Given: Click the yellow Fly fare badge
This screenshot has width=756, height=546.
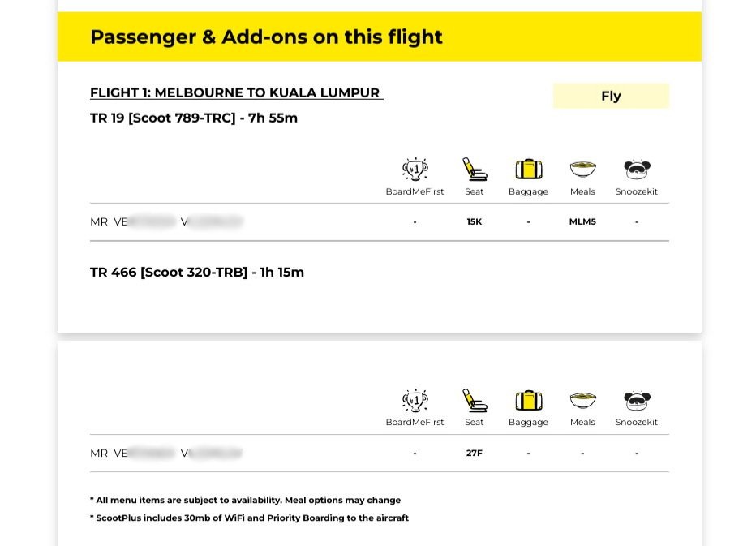Looking at the screenshot, I should 611,96.
